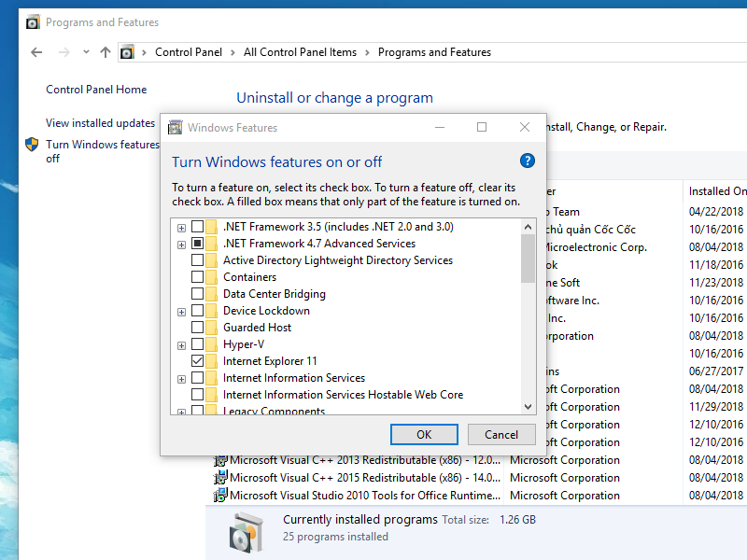747x560 pixels.
Task: Click the Forward arrow in navigation bar
Action: point(63,52)
